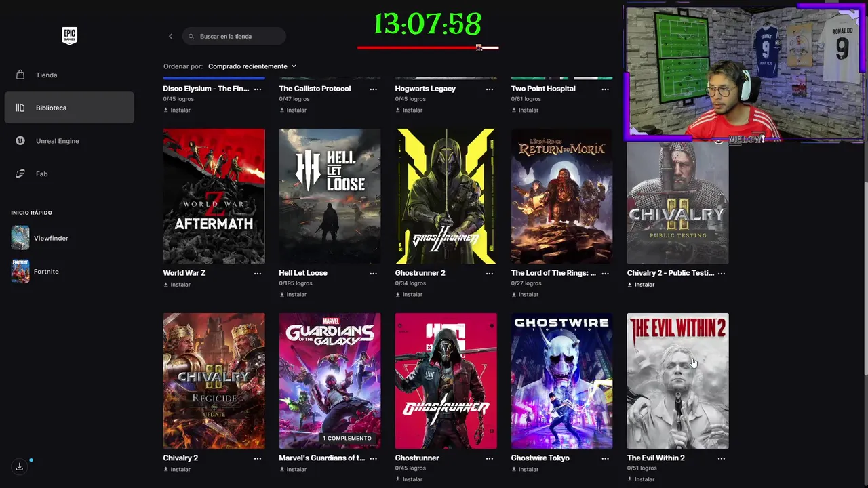Open the Fab section
This screenshot has height=488, width=868.
tap(69, 174)
